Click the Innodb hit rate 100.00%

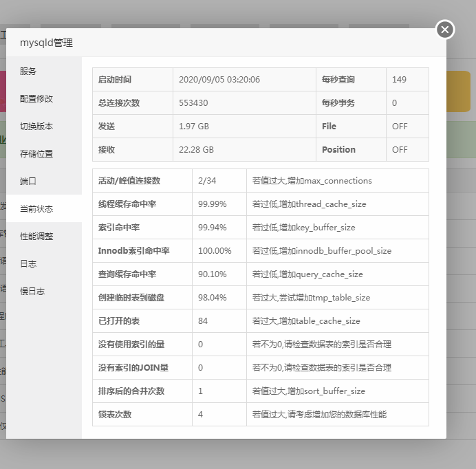point(215,251)
